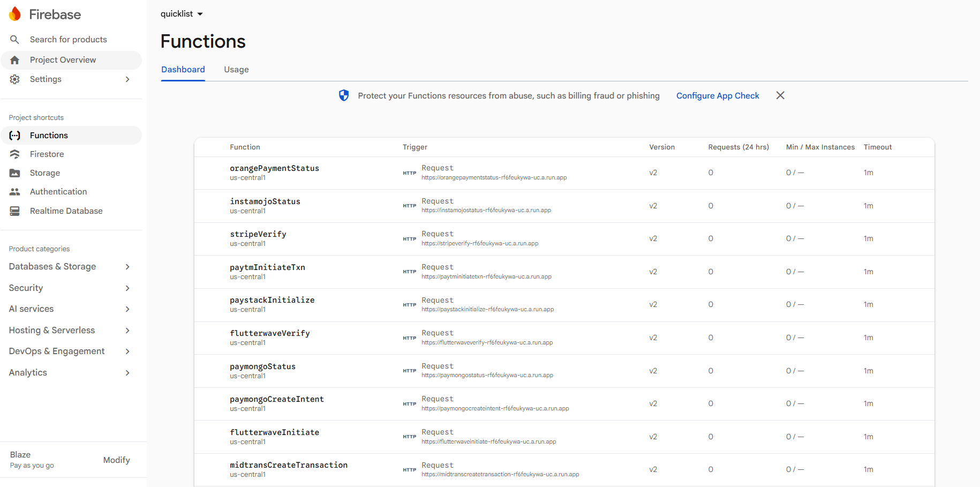Select the flutterwaveVerify function name
Viewport: 980px width, 487px height.
coord(270,333)
